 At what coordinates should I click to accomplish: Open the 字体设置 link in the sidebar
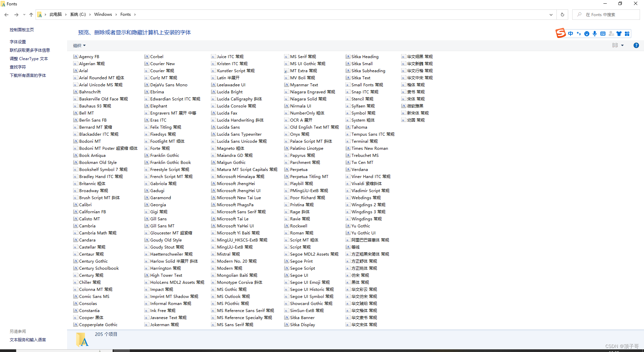pos(18,42)
